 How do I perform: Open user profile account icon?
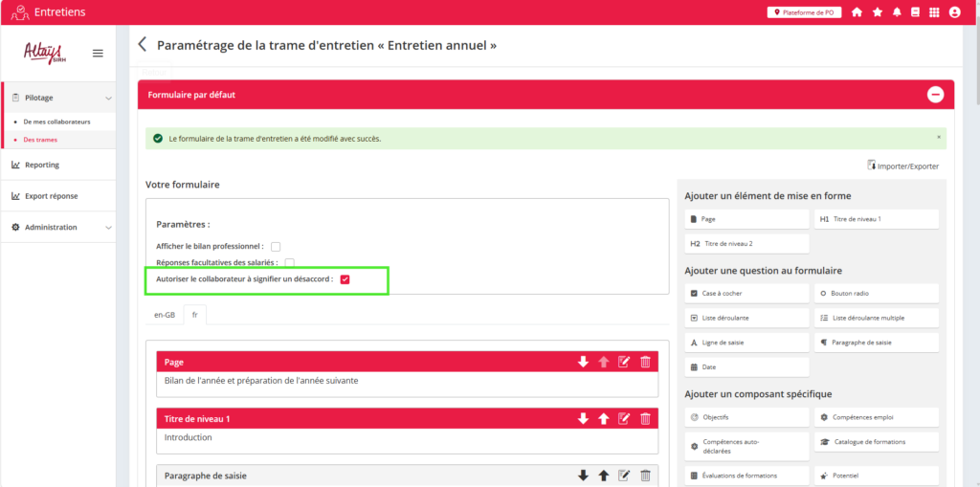click(x=954, y=12)
